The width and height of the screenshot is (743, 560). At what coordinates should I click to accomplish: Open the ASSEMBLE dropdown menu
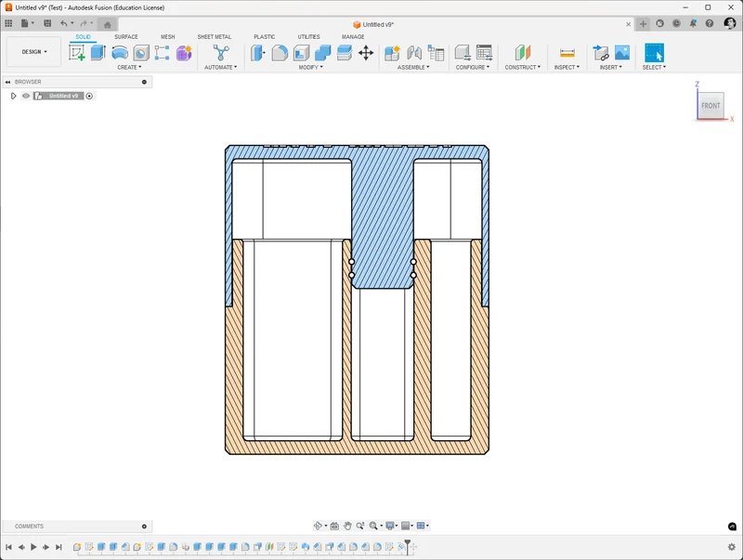tap(413, 67)
